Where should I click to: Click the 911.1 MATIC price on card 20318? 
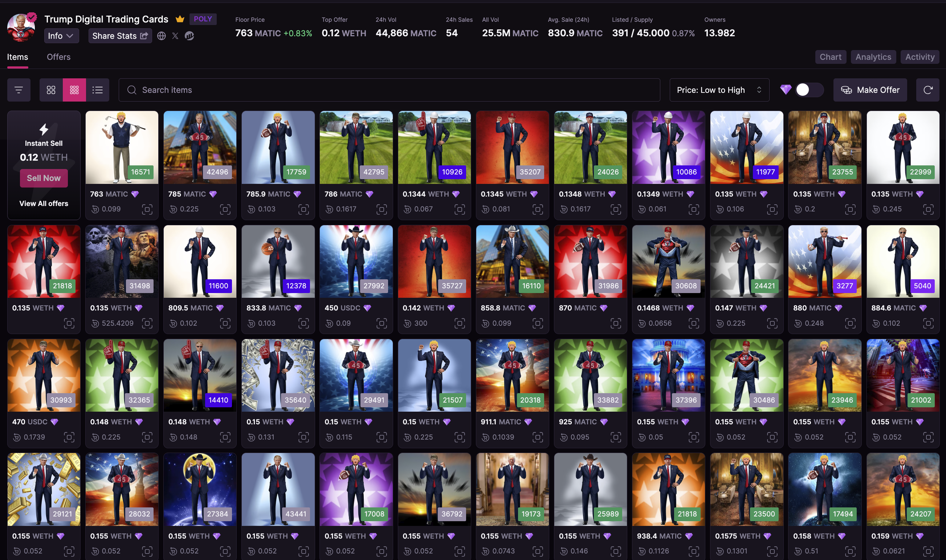[x=501, y=422]
